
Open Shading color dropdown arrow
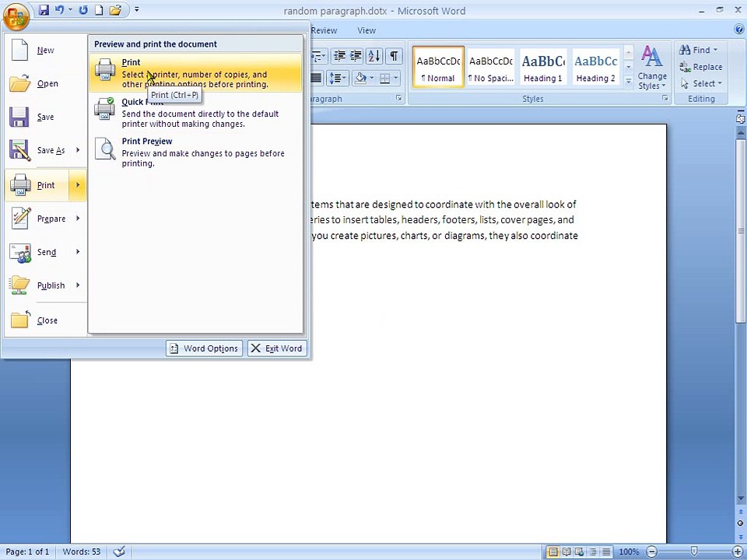click(x=372, y=78)
